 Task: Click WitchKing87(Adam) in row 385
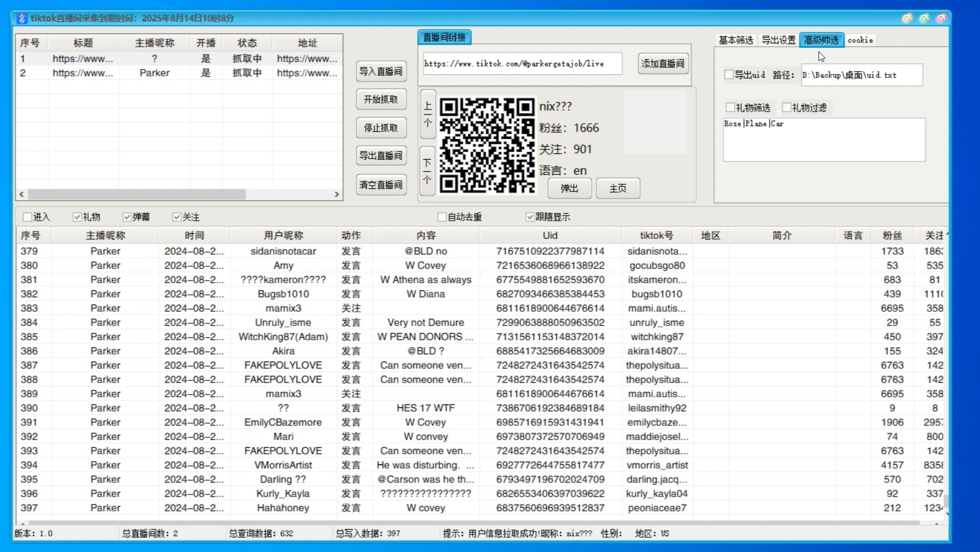tap(283, 336)
